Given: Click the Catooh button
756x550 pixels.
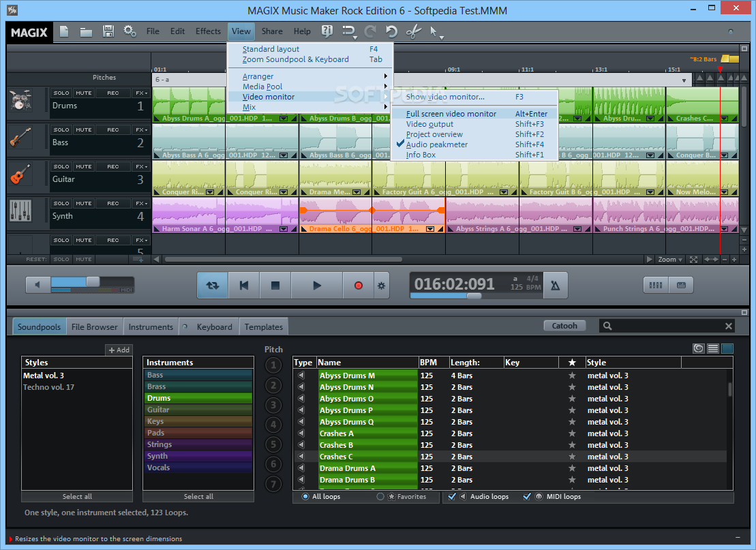Looking at the screenshot, I should click(x=564, y=326).
